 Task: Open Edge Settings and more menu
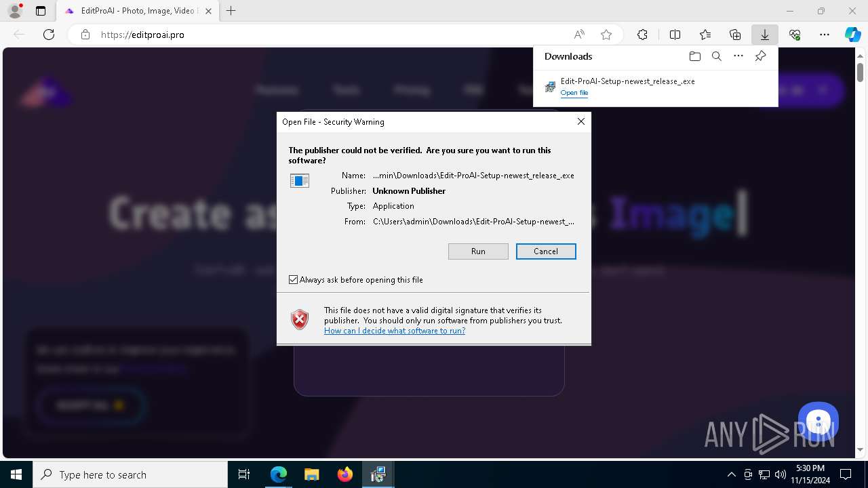point(825,35)
